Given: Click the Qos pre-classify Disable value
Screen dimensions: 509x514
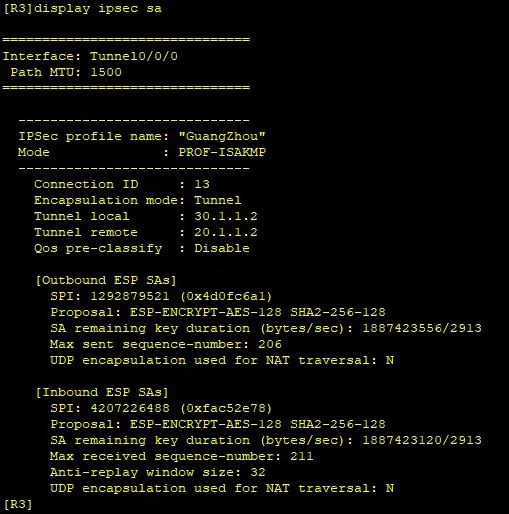Looking at the screenshot, I should tap(222, 248).
